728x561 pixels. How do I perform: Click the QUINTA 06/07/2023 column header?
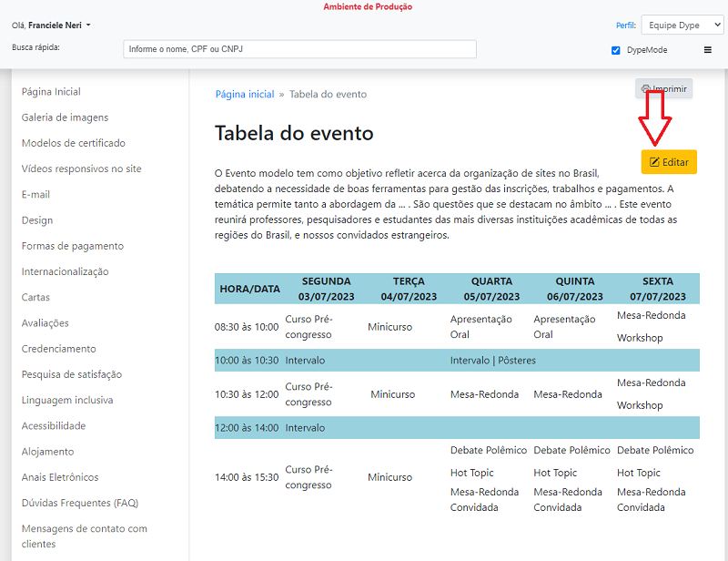tap(575, 289)
